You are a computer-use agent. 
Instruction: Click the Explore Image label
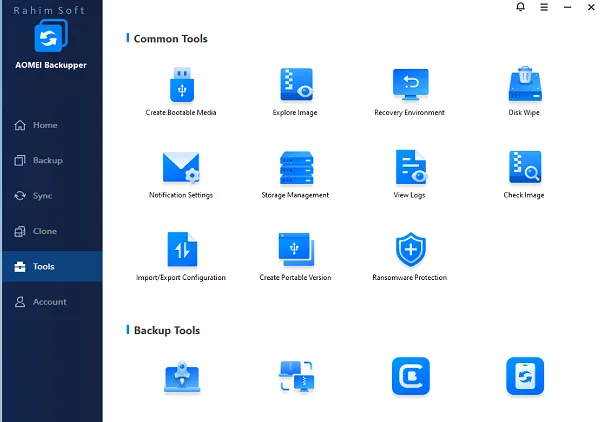pyautogui.click(x=295, y=112)
